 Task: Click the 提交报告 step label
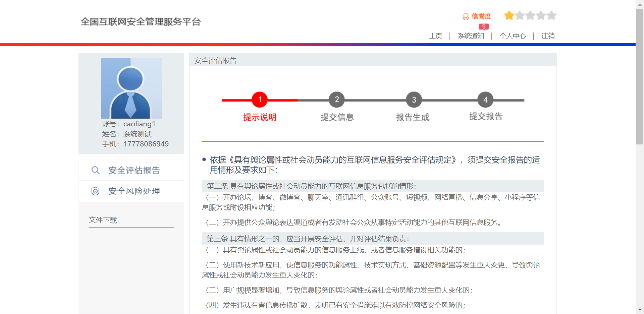pyautogui.click(x=486, y=116)
